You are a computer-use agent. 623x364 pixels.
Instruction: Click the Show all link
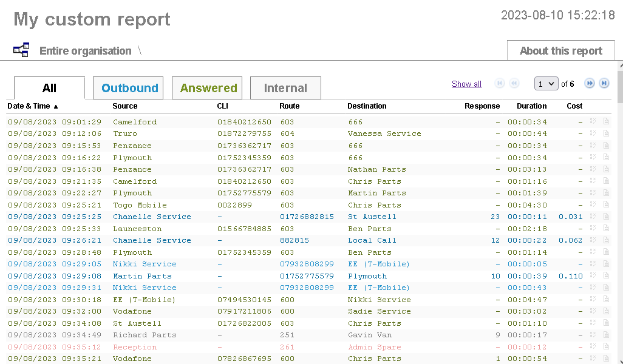click(466, 84)
